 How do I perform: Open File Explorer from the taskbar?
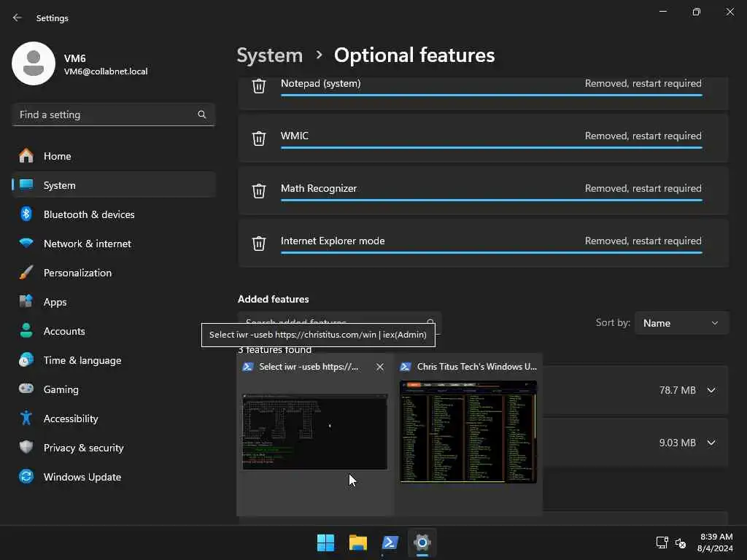point(357,542)
